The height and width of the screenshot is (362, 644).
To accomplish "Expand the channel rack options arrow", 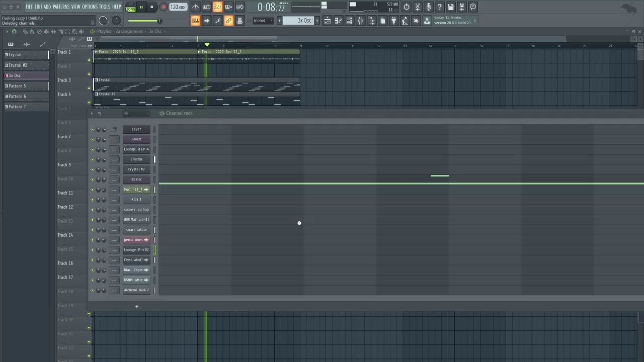I will (92, 114).
